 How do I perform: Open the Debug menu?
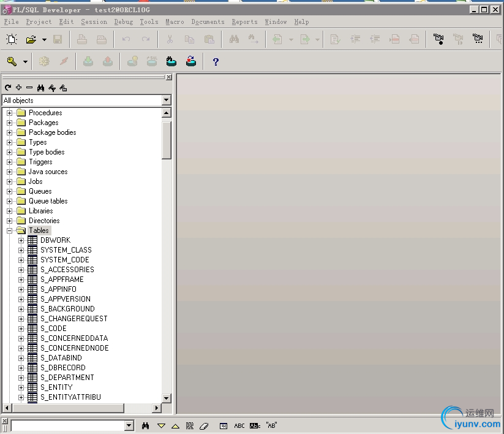[x=124, y=22]
